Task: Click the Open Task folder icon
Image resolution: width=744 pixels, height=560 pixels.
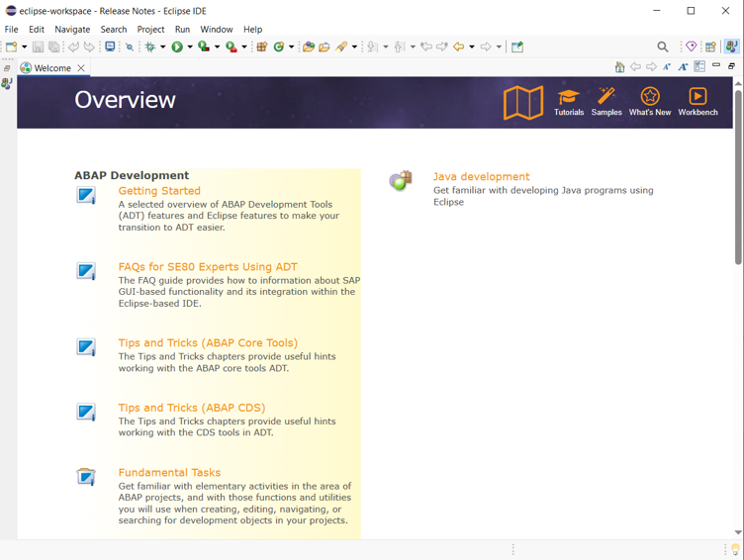Action: click(x=325, y=47)
